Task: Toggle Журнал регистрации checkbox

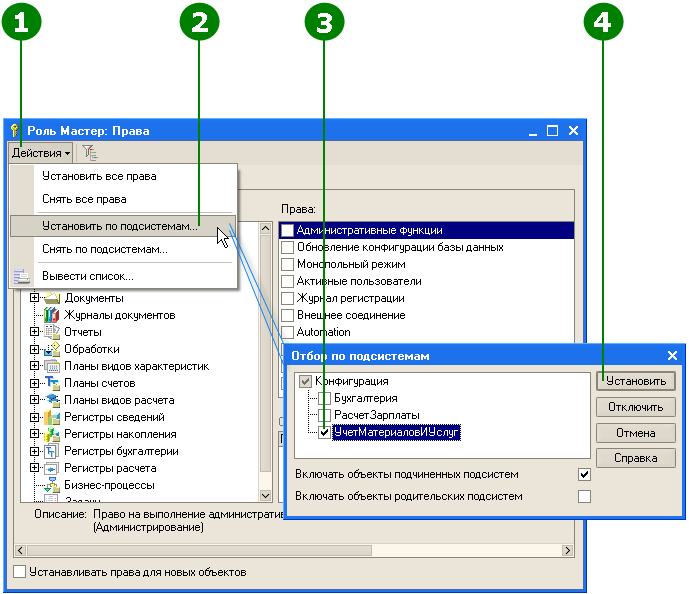Action: click(x=287, y=298)
